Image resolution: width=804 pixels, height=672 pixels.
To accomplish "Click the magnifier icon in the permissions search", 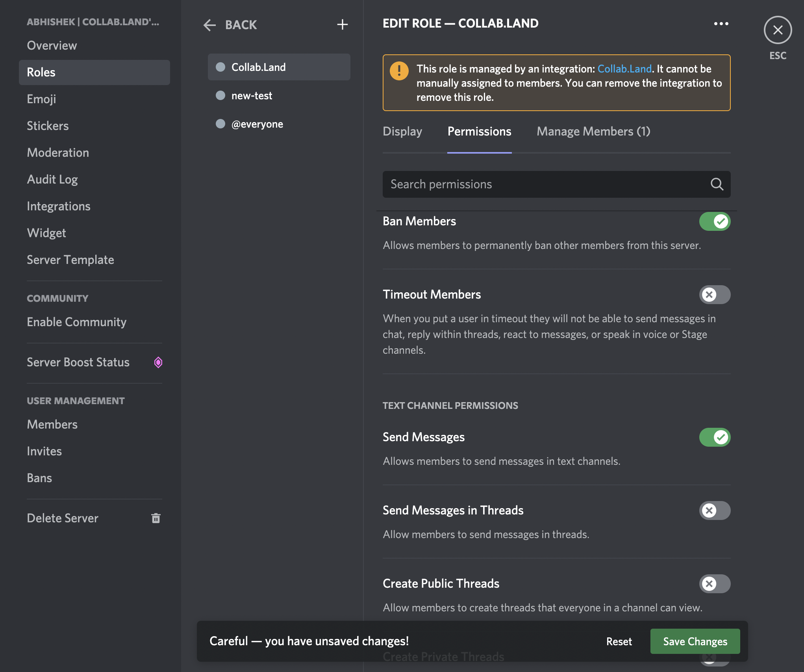I will [716, 184].
